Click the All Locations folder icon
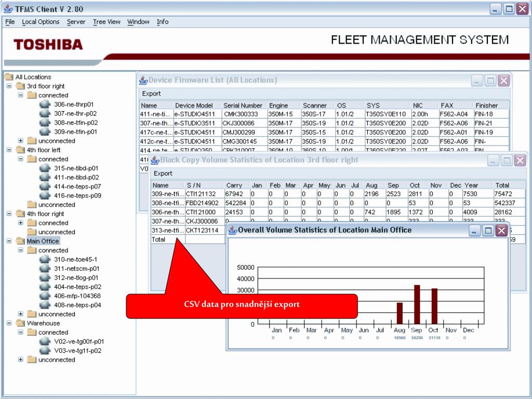 (9, 77)
